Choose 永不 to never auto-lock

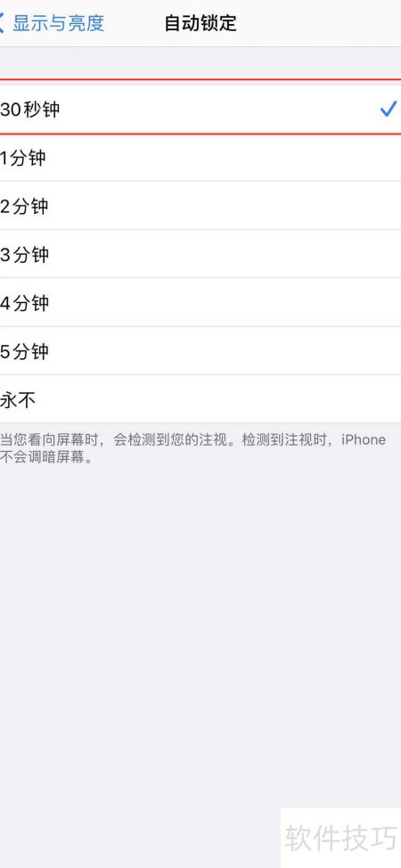(x=200, y=399)
